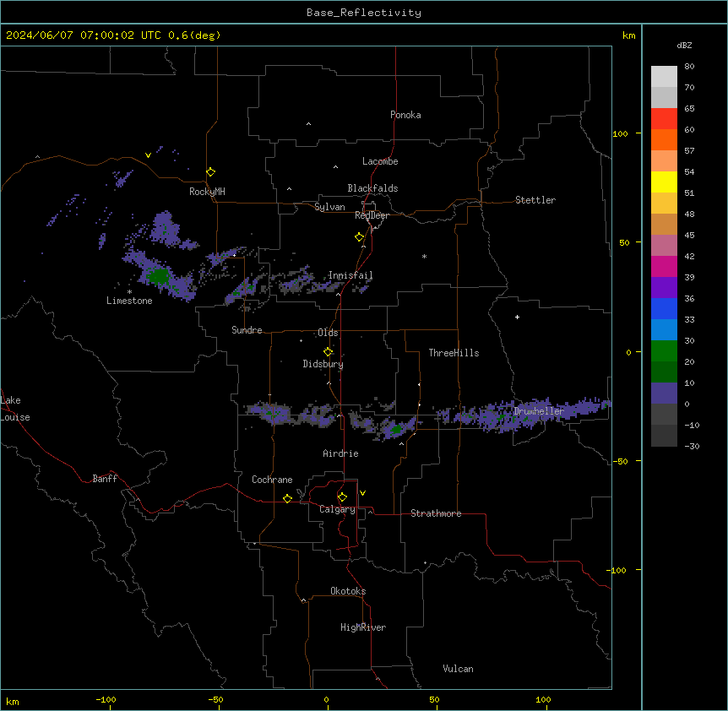The width and height of the screenshot is (728, 711).
Task: Select the blue 36-33 dBZ legend swatch
Action: [x=664, y=308]
